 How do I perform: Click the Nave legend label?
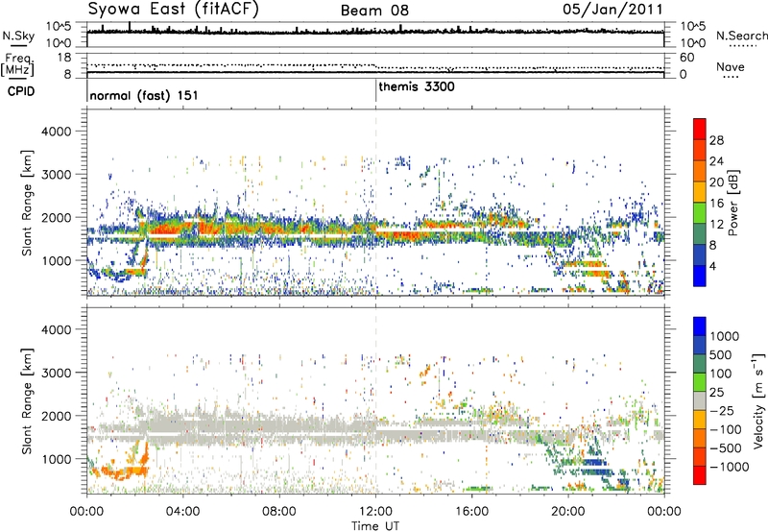tap(731, 66)
